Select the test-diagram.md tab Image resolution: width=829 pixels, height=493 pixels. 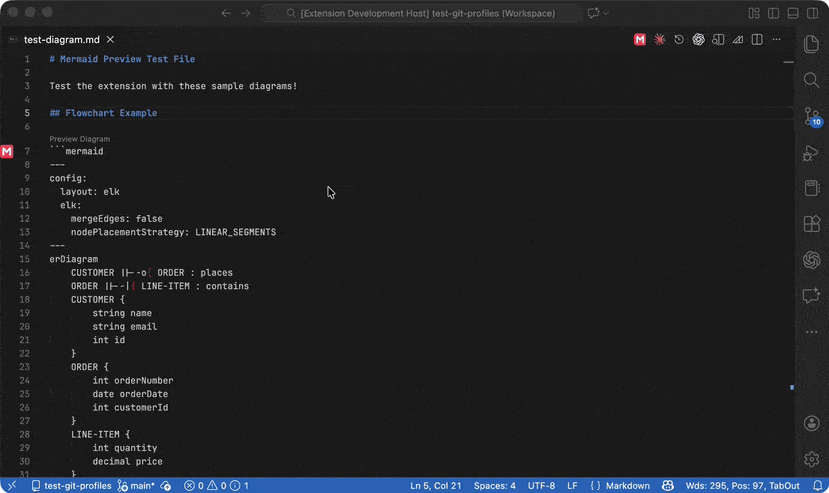(x=61, y=40)
